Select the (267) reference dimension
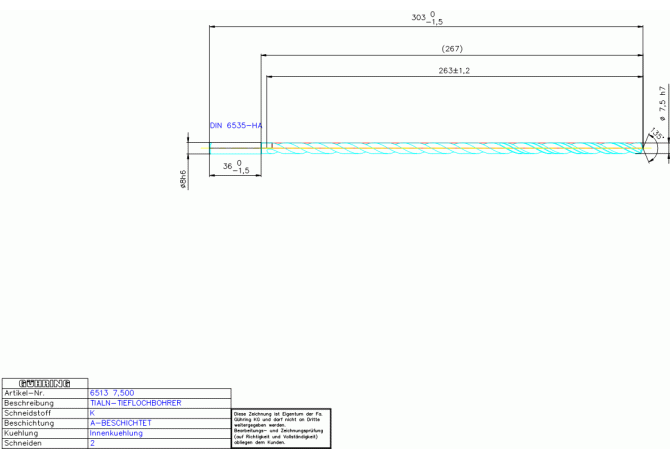This screenshot has height=460, width=670. (x=452, y=48)
